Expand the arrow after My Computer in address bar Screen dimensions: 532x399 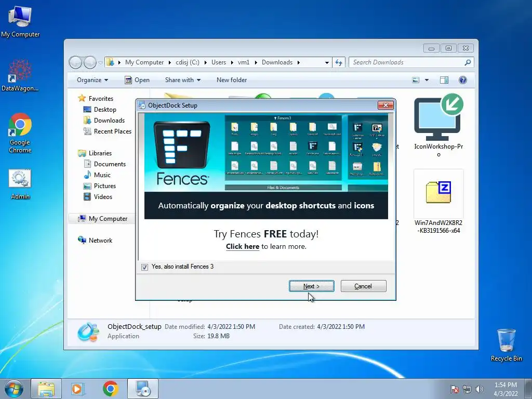[x=170, y=62]
